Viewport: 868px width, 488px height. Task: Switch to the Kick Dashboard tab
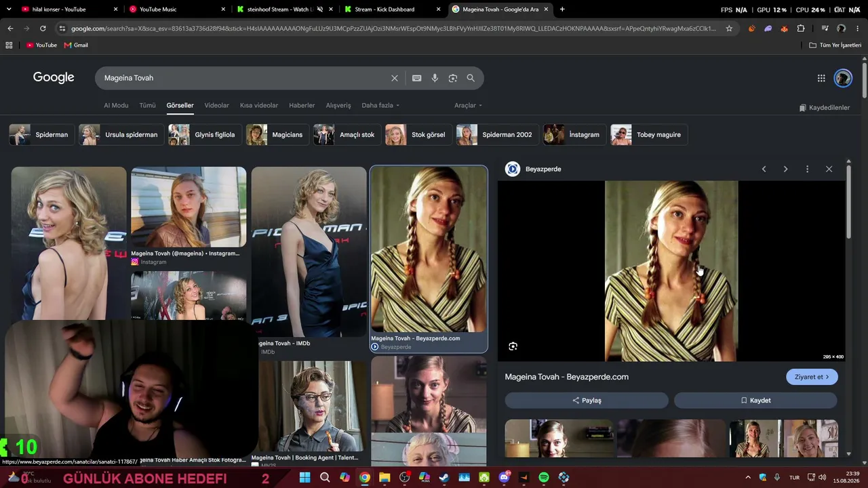pos(392,9)
